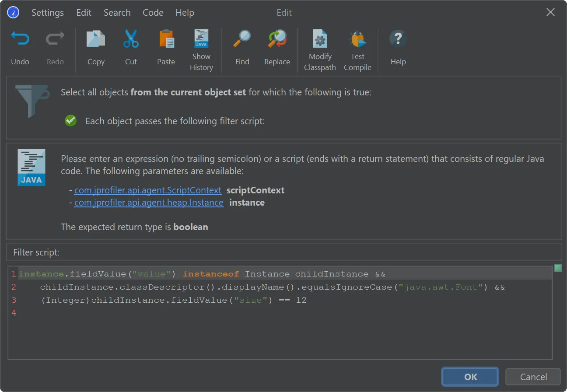The height and width of the screenshot is (392, 567).
Task: Click the JProfiler app icon in title bar
Action: (x=14, y=12)
